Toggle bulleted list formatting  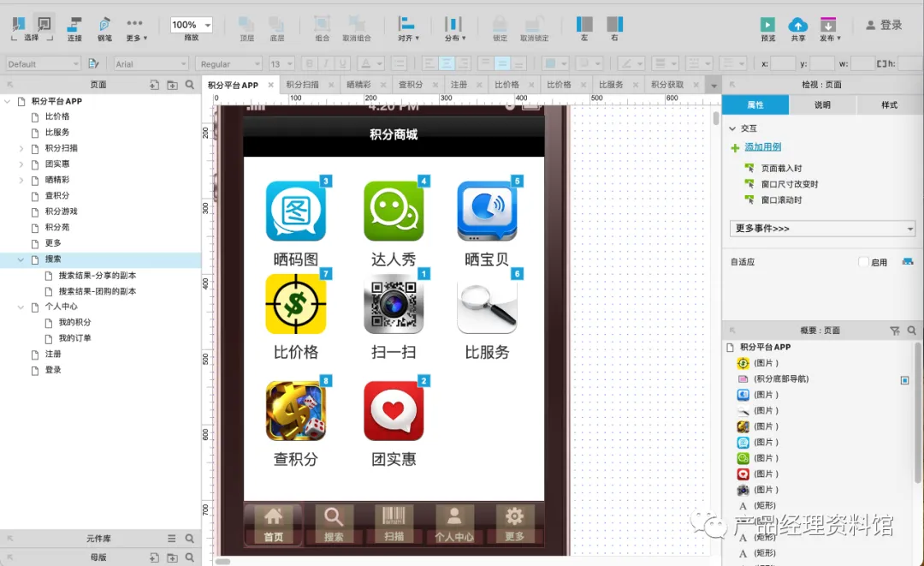click(x=399, y=63)
